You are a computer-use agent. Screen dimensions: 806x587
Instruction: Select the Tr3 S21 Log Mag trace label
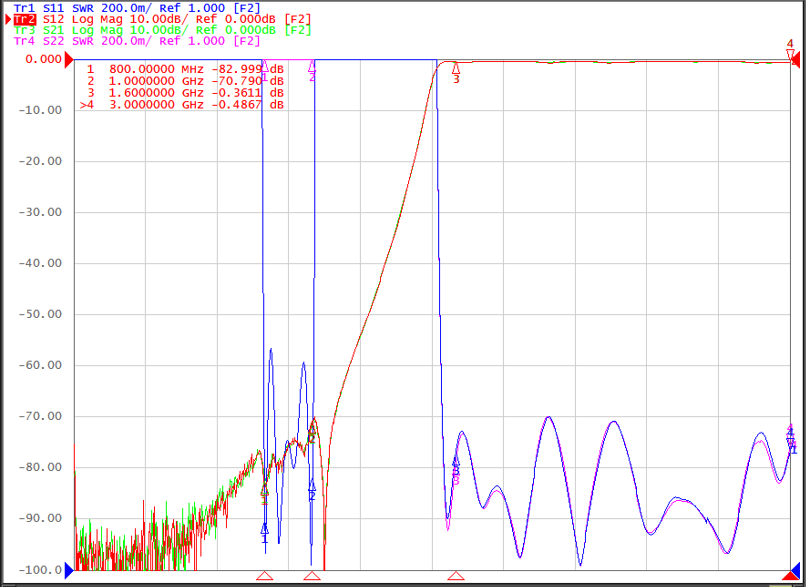[x=162, y=30]
